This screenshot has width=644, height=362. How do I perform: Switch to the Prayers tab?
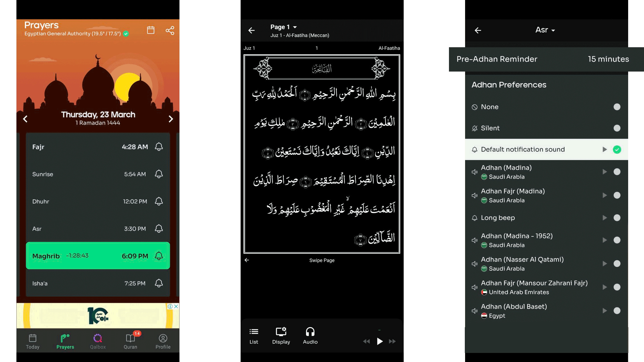tap(65, 342)
